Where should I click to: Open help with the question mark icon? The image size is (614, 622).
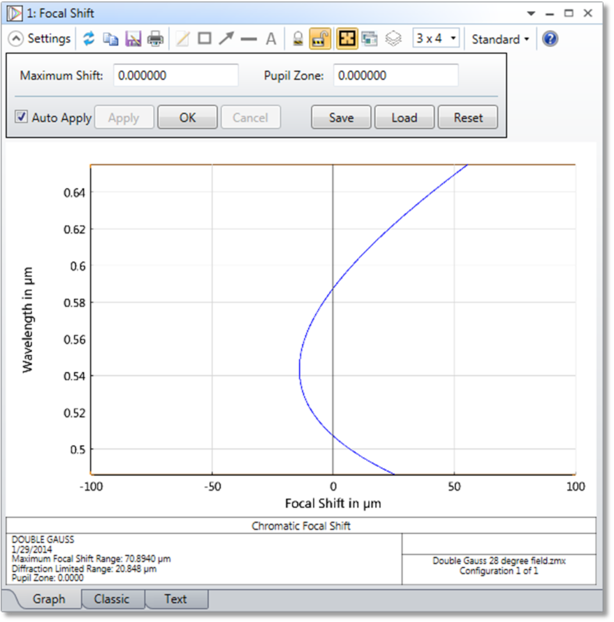point(550,39)
